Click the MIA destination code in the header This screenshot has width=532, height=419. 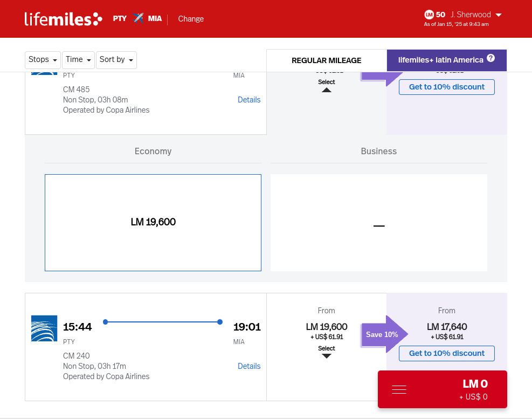[x=155, y=18]
